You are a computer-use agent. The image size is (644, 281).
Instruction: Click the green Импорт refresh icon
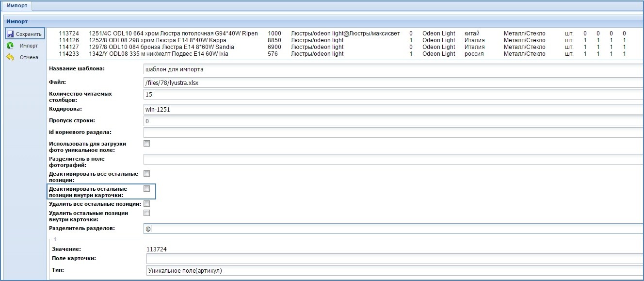(10, 46)
